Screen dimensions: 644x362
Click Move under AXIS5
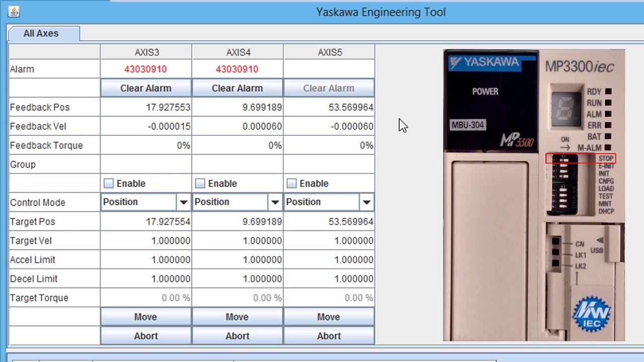329,317
